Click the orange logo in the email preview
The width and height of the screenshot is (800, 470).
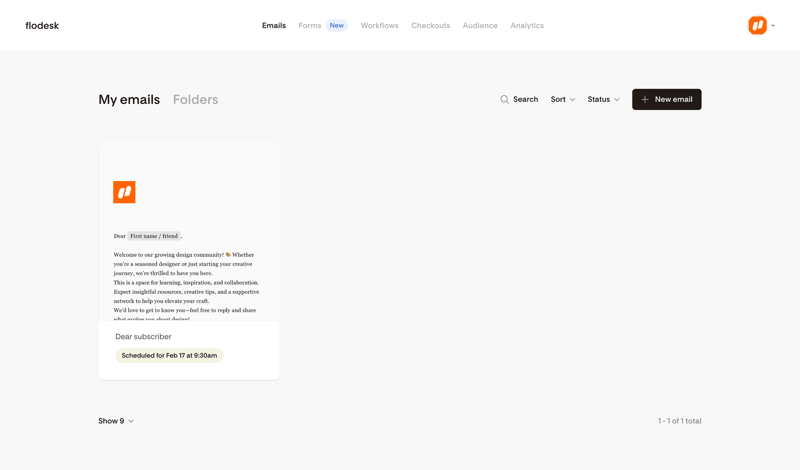click(124, 192)
